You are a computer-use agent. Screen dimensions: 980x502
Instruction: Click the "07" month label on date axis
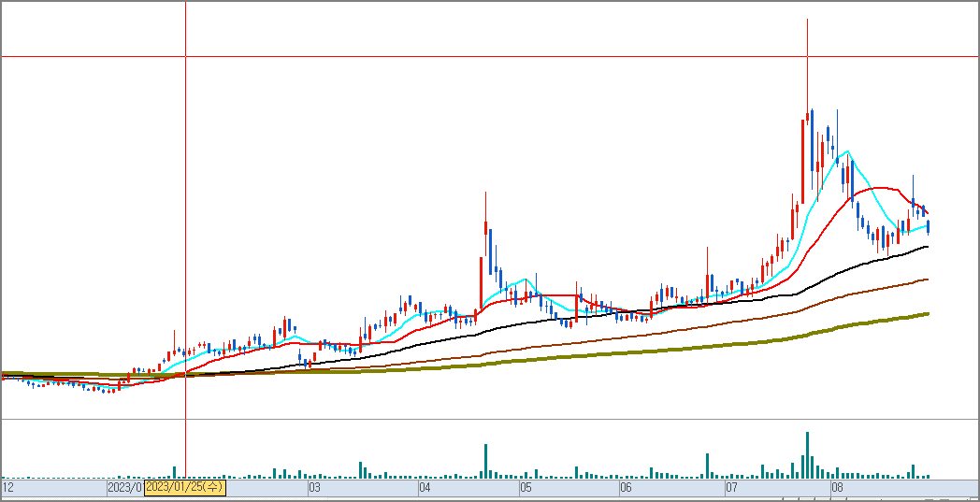tap(732, 487)
